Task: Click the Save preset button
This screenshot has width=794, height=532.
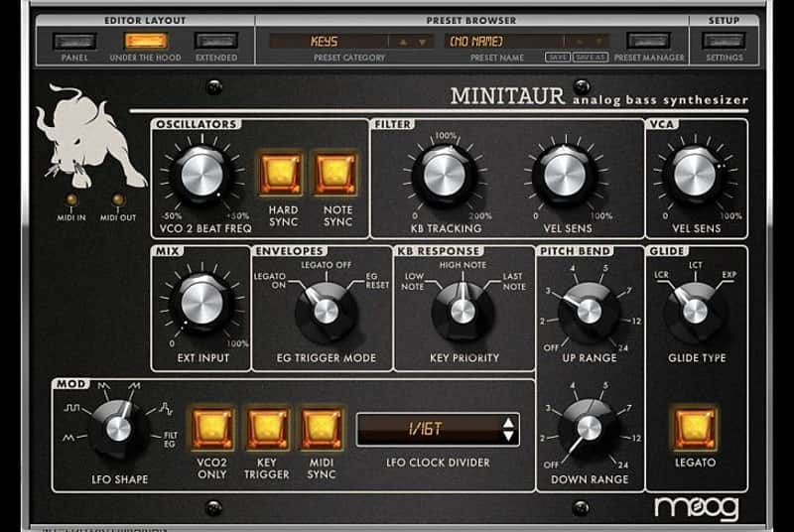Action: point(558,58)
